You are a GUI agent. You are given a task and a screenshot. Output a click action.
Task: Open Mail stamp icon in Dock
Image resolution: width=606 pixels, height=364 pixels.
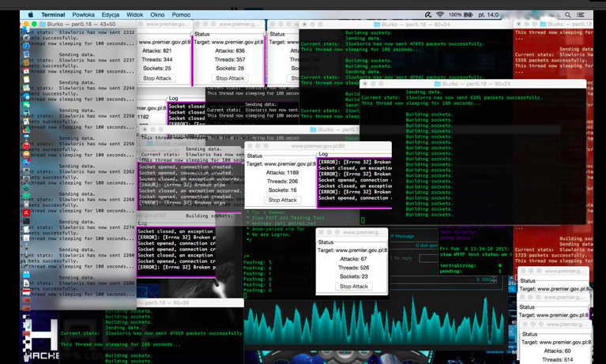point(26,54)
